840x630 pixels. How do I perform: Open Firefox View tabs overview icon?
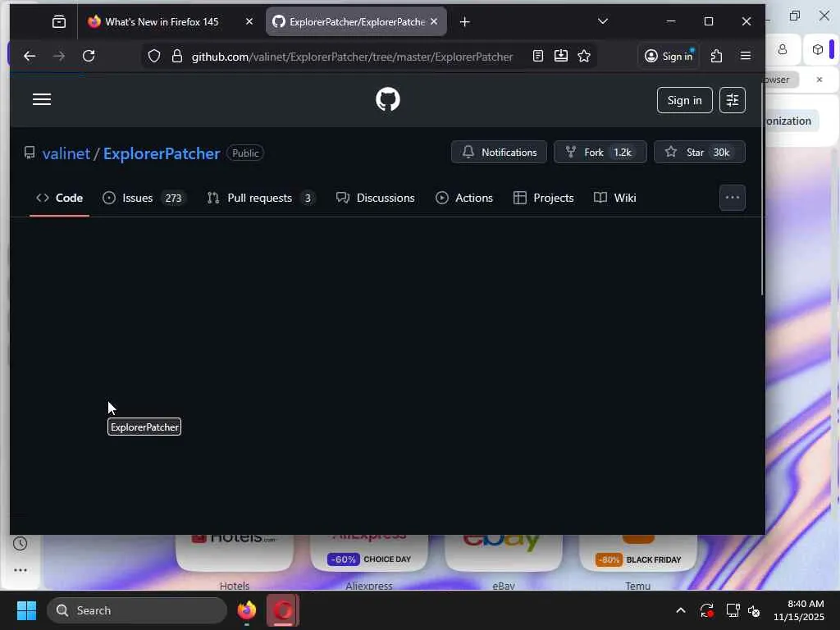pos(59,22)
